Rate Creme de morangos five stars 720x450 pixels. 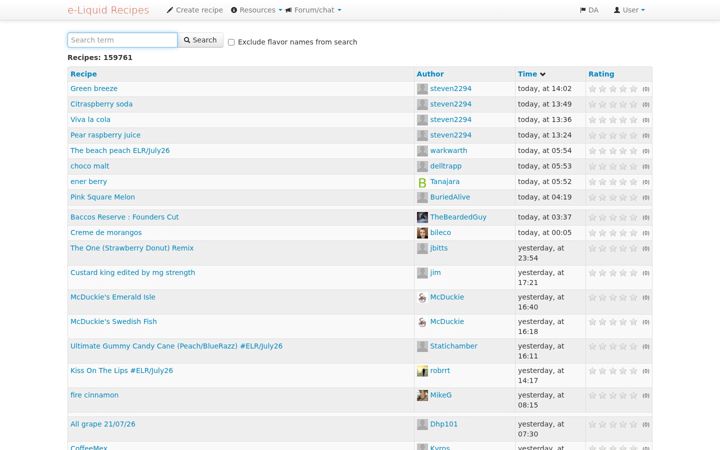pyautogui.click(x=633, y=233)
